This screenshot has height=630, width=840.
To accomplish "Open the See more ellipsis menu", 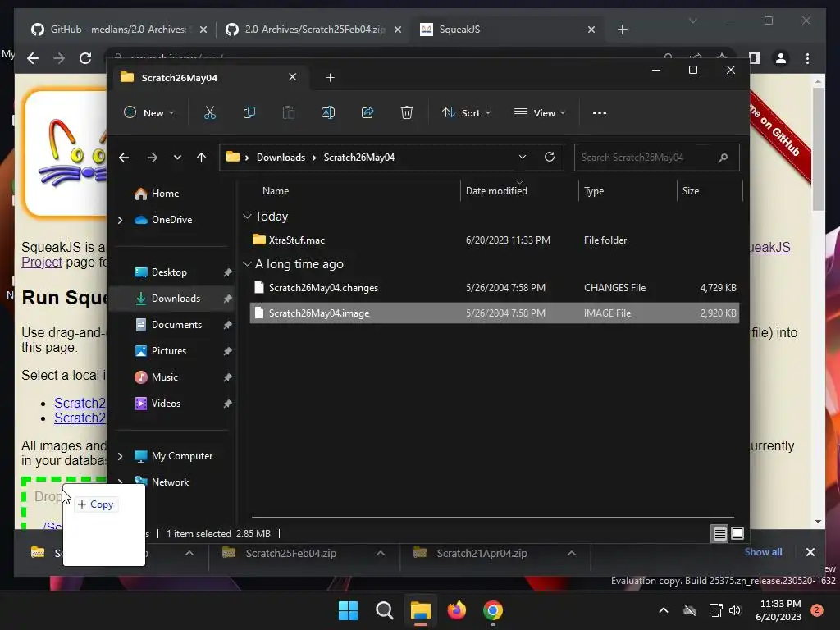I will click(x=600, y=113).
